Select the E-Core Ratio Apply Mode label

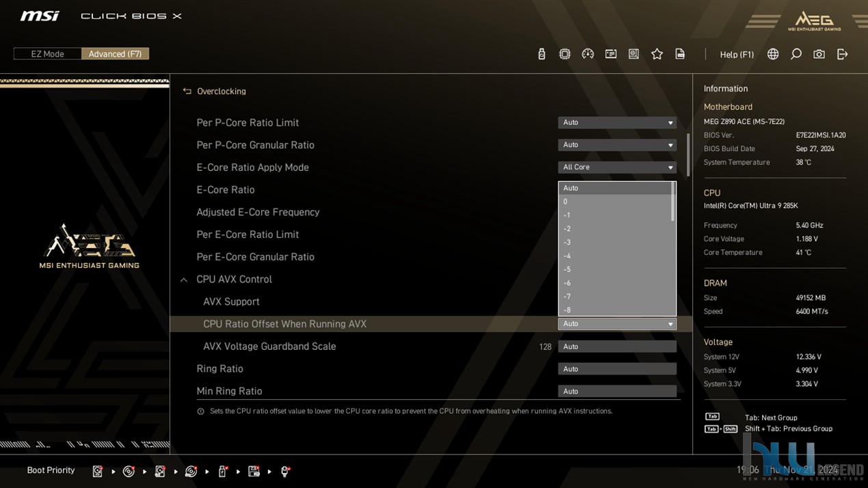(253, 167)
